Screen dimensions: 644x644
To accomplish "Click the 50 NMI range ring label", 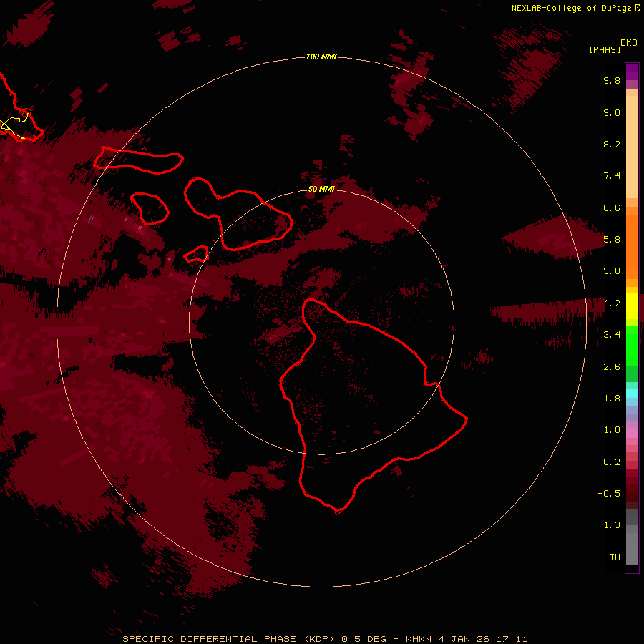I will click(321, 189).
